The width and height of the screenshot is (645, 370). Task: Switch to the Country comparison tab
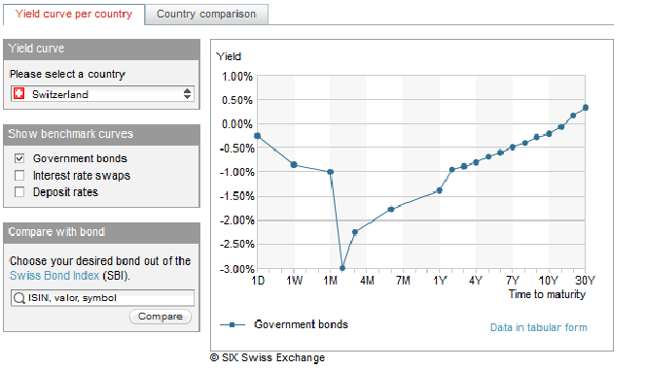206,14
